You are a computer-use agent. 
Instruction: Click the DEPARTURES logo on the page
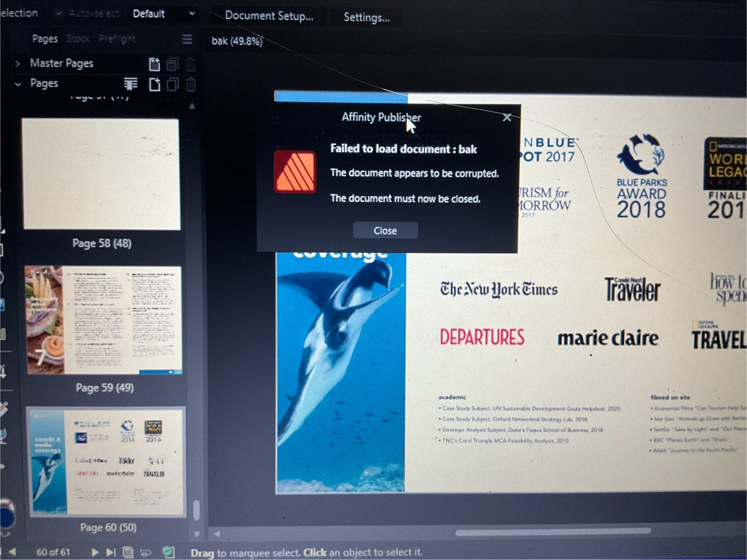tap(482, 337)
